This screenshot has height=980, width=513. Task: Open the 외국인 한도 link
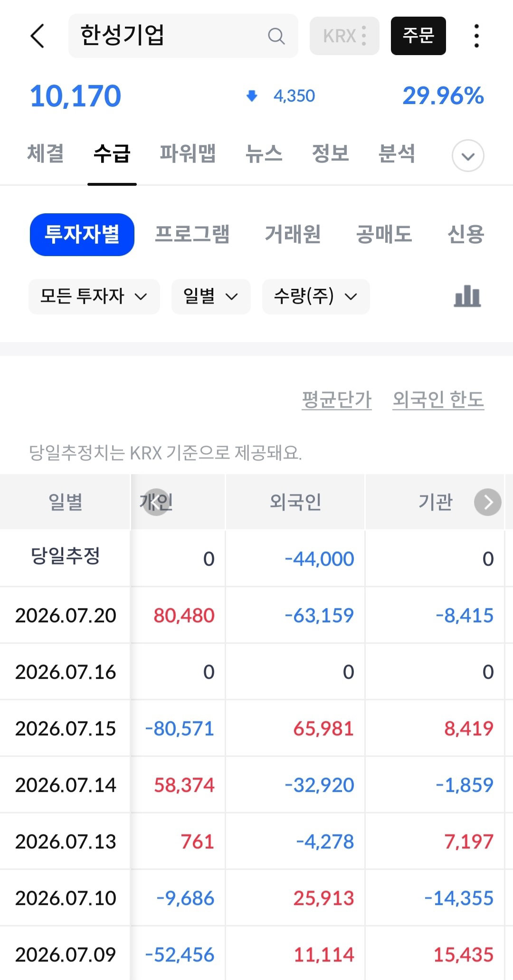point(438,400)
